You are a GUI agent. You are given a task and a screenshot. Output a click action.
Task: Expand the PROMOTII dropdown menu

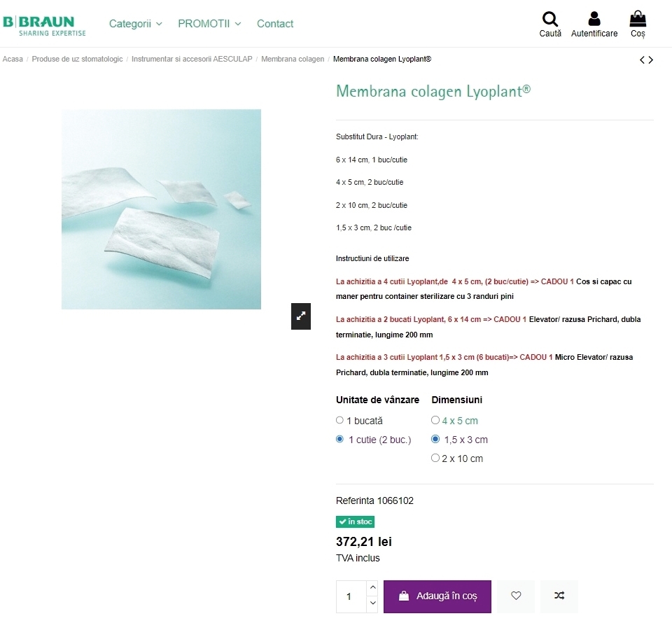click(209, 24)
